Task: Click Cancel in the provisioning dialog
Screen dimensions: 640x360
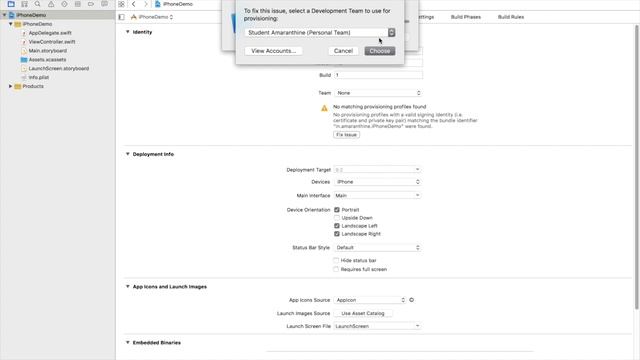Action: 343,51
